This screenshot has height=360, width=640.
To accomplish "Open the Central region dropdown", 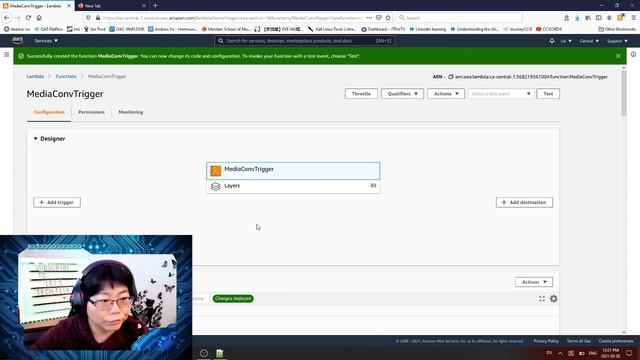I will pos(589,41).
